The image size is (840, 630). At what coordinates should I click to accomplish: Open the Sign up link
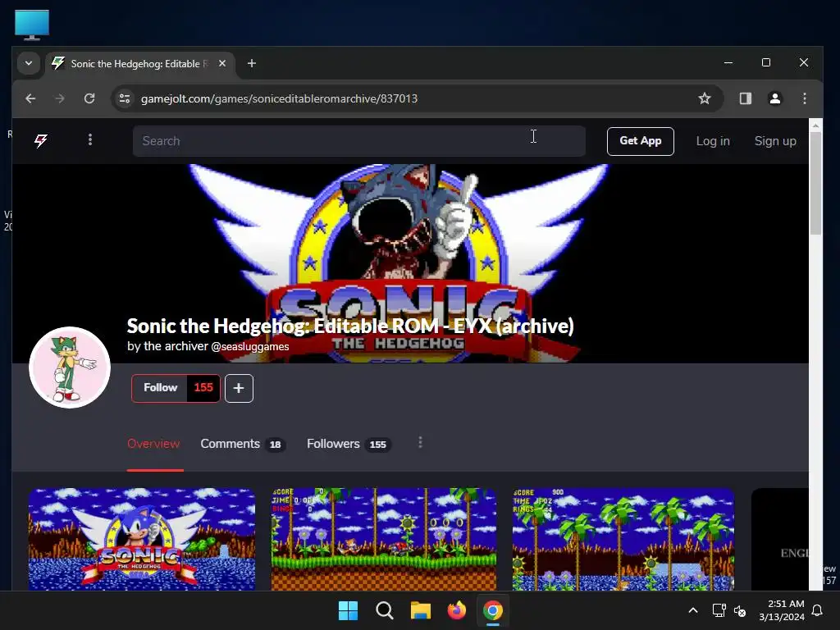(x=774, y=141)
